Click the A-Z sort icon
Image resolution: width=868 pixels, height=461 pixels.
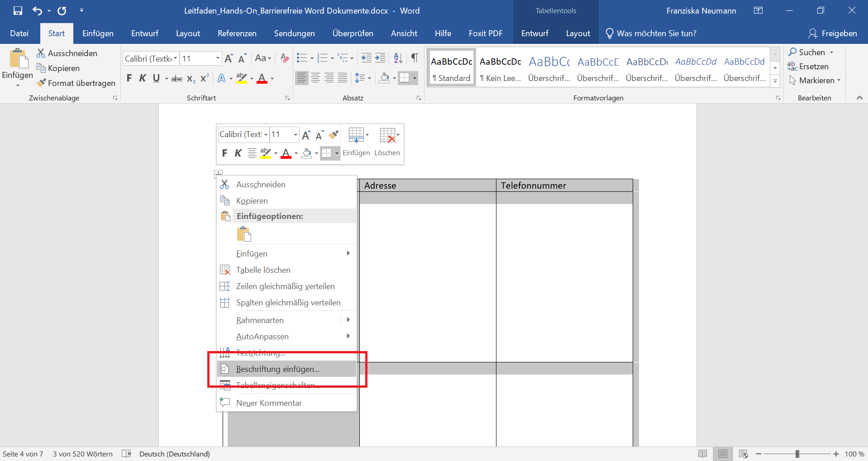(397, 58)
